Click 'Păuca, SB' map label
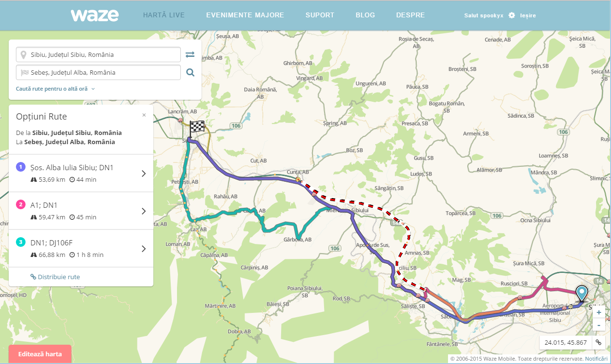 tap(417, 86)
